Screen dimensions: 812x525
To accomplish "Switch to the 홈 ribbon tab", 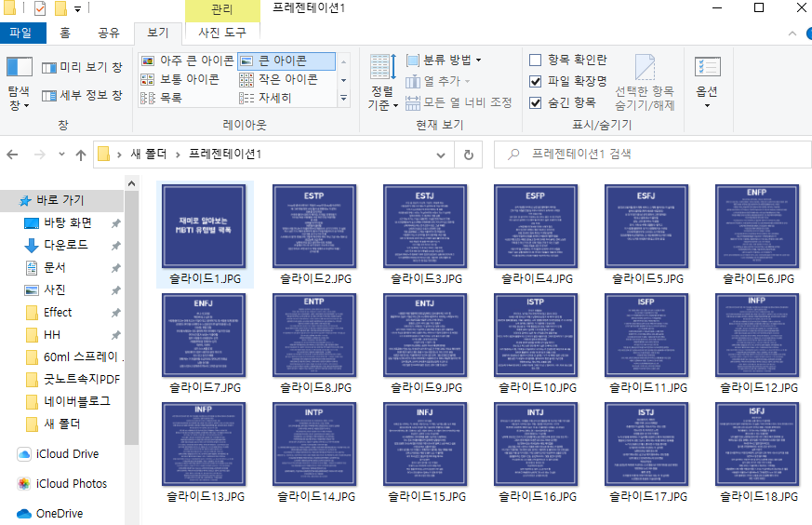I will pyautogui.click(x=65, y=33).
